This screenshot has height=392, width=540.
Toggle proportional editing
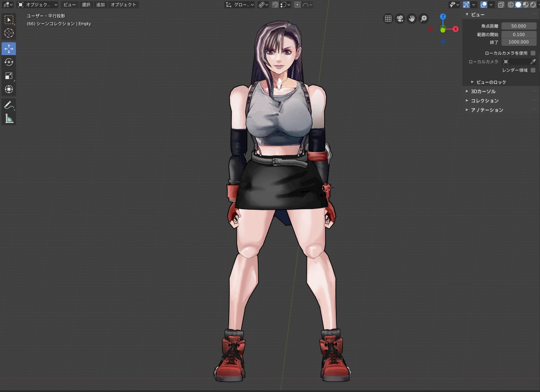coord(297,5)
